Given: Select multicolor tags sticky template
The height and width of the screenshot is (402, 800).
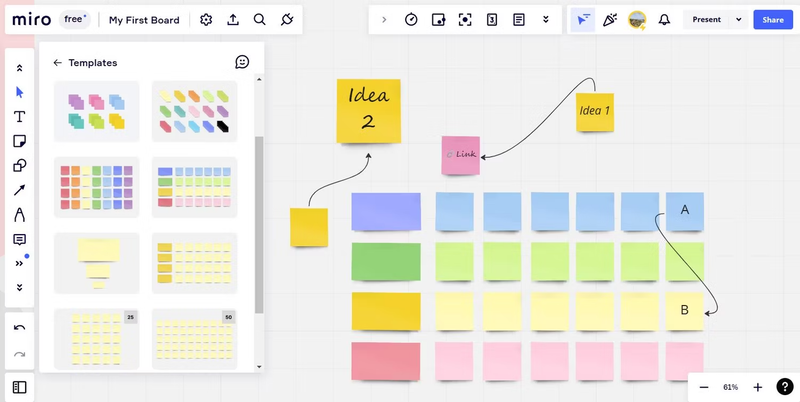Looking at the screenshot, I should (x=194, y=112).
